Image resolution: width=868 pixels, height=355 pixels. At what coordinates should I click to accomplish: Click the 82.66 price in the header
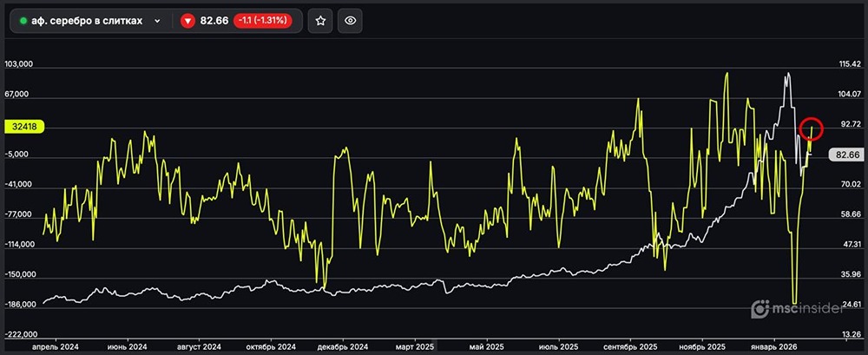214,21
